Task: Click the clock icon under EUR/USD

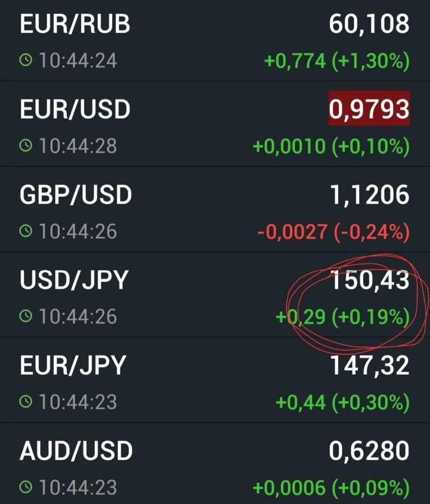Action: (26, 146)
